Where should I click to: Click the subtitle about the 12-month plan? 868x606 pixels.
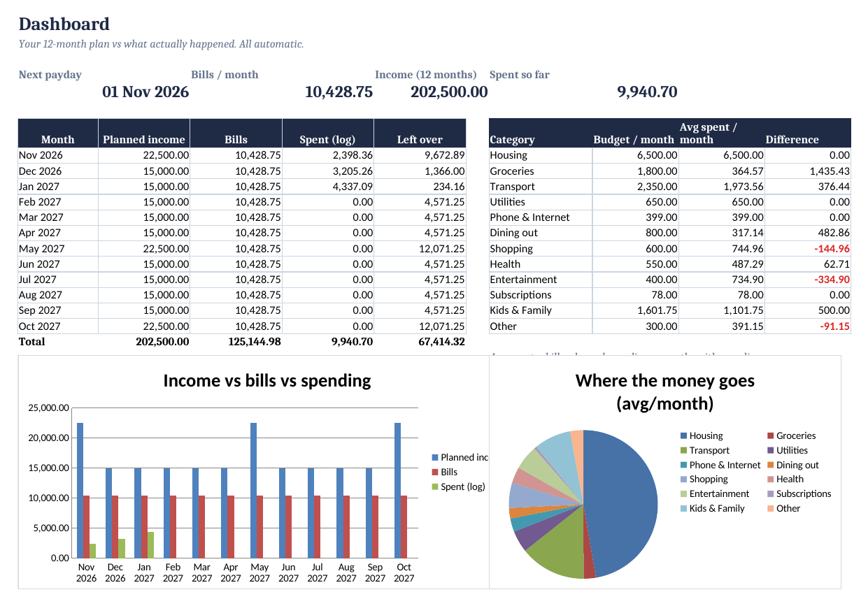pos(161,44)
